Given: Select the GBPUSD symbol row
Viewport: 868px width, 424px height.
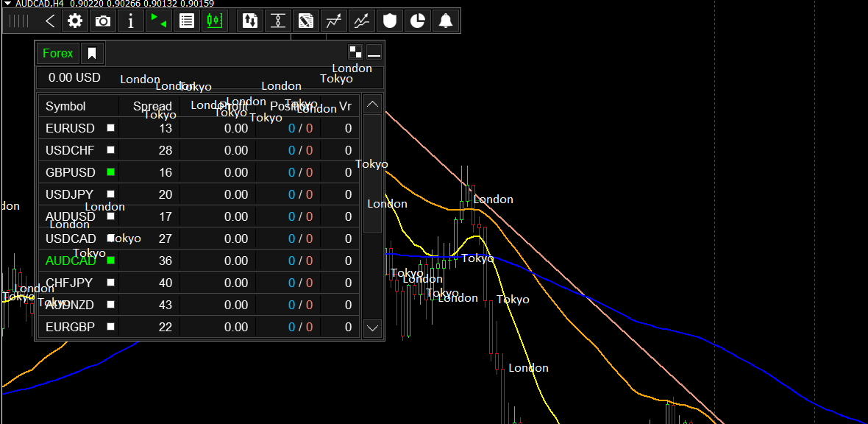Looking at the screenshot, I should [199, 172].
